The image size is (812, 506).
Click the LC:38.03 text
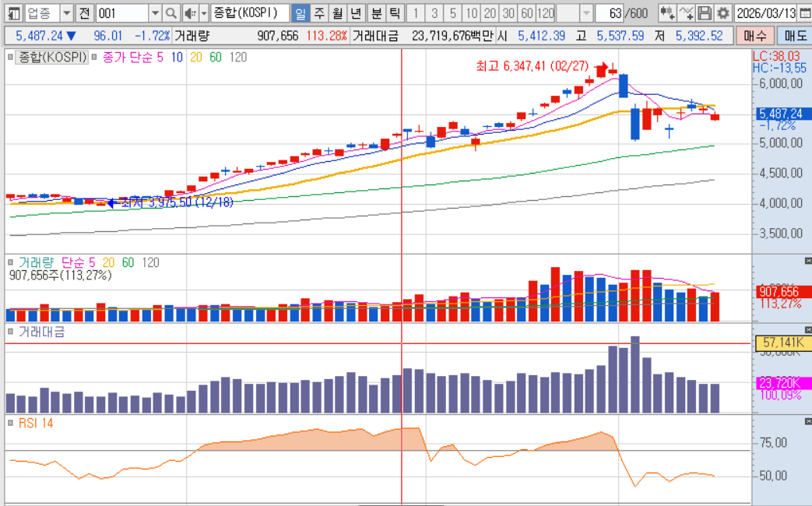coord(775,55)
